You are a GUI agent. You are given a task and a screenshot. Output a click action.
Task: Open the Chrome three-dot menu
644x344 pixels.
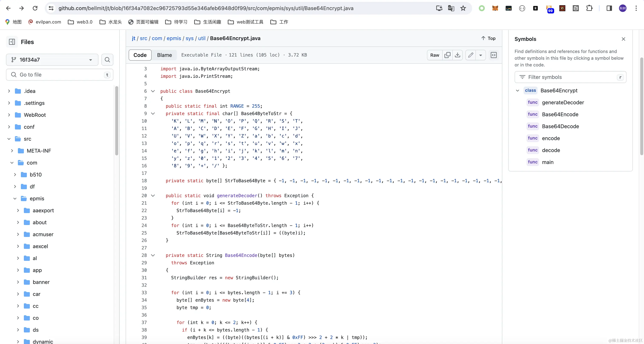636,8
